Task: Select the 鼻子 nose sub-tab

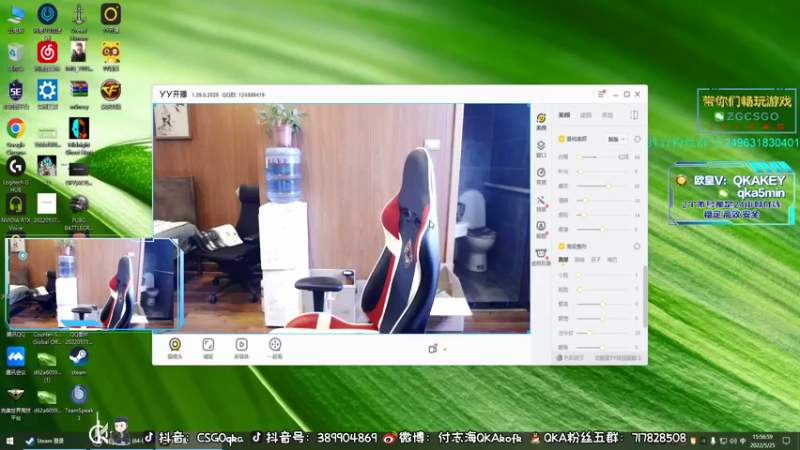Action: [596, 260]
